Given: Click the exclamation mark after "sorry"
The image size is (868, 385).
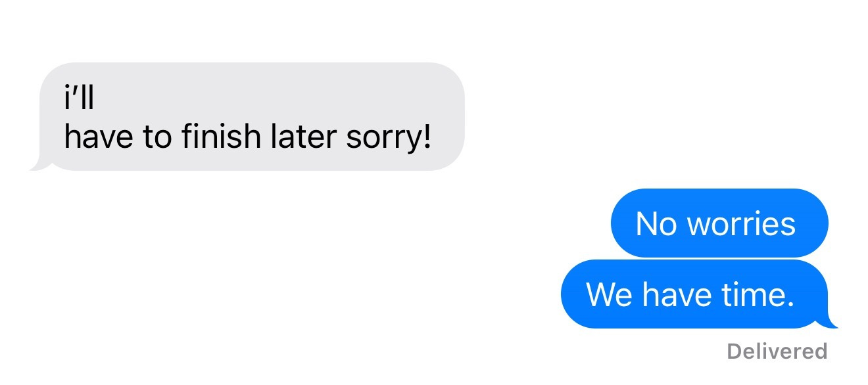Looking at the screenshot, I should pos(427,137).
